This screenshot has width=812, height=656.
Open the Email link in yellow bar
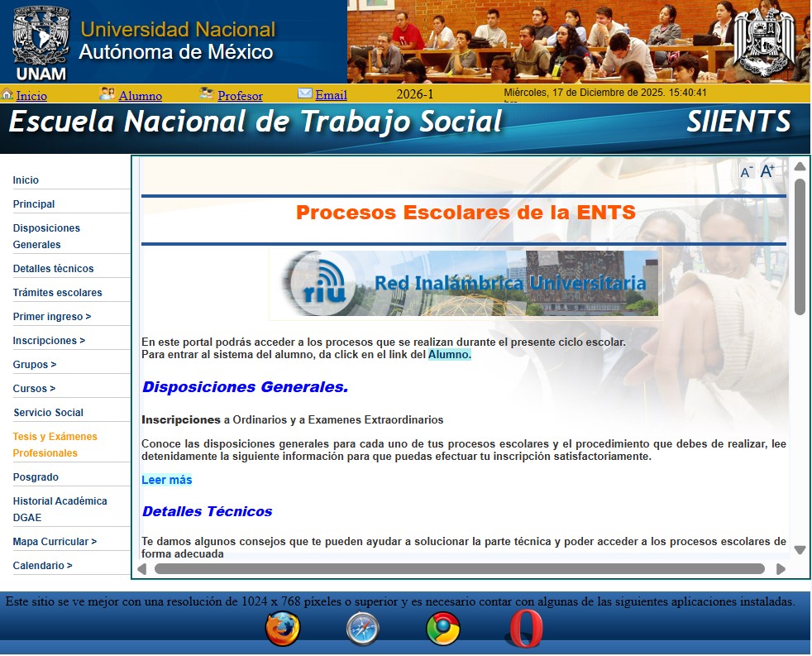point(331,95)
